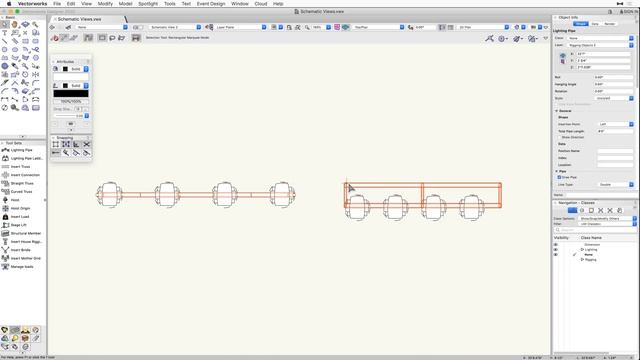Select the Hoist tool

(x=12, y=200)
